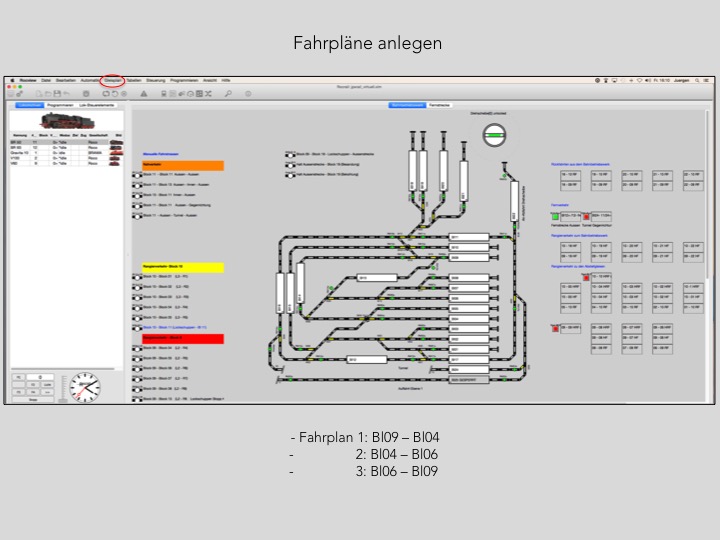The width and height of the screenshot is (720, 540).
Task: Click the route switch icon for Block 11 - Aussen - Tunnel - Aussen
Action: click(x=137, y=214)
